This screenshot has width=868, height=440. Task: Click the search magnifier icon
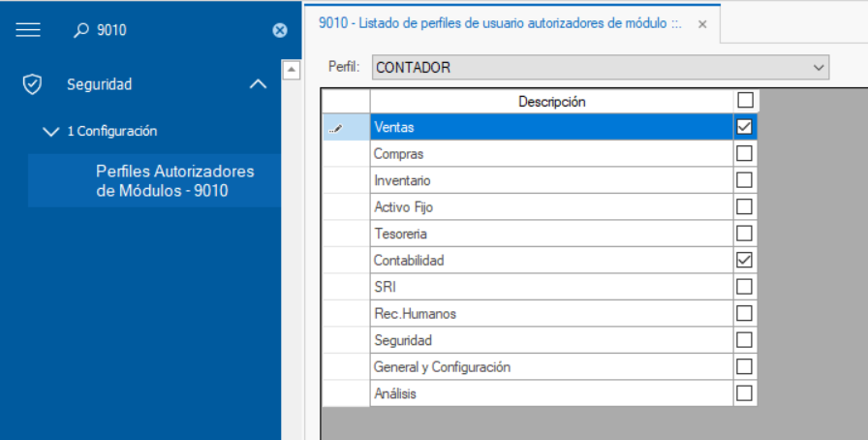click(x=81, y=30)
